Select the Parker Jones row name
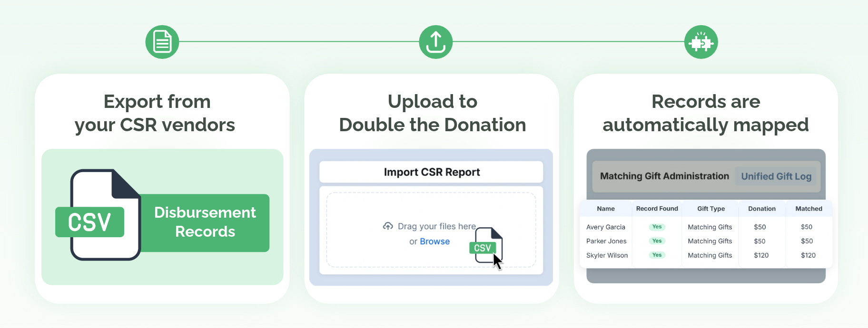The height and width of the screenshot is (328, 868). pyautogui.click(x=606, y=241)
